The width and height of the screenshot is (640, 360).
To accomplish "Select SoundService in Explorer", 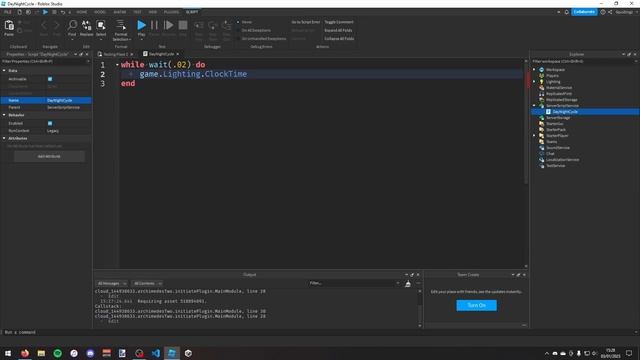I will point(558,148).
